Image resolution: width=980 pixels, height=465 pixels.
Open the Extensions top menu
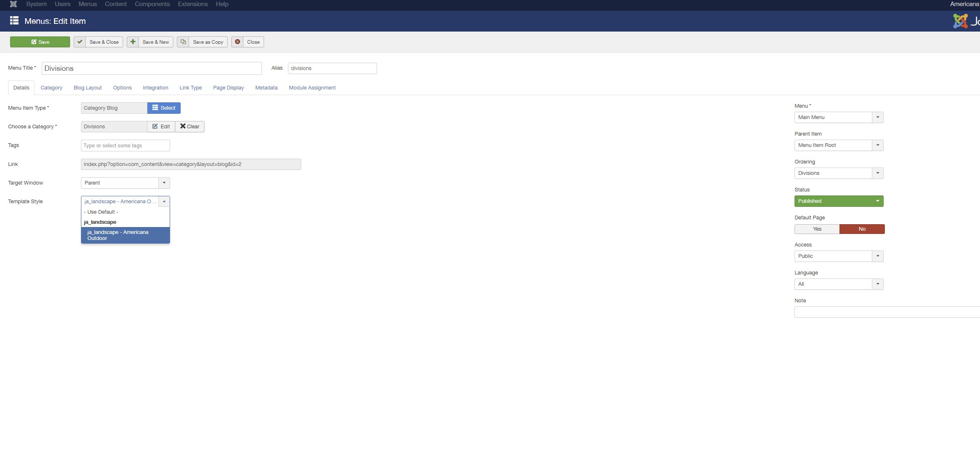(x=193, y=4)
